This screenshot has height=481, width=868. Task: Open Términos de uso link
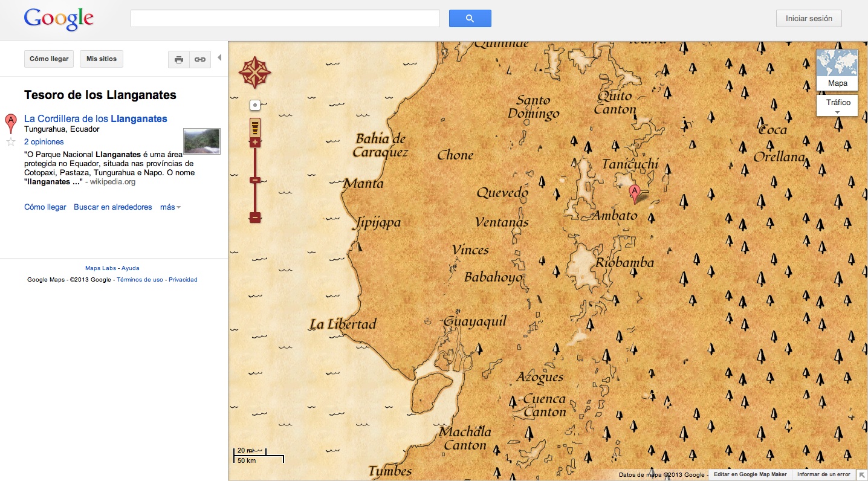click(x=140, y=280)
